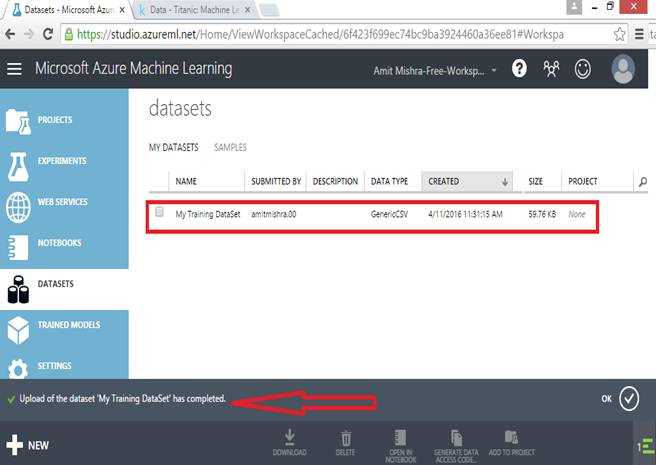
Task: Click Microsoft Azure Machine Learning title
Action: (133, 69)
